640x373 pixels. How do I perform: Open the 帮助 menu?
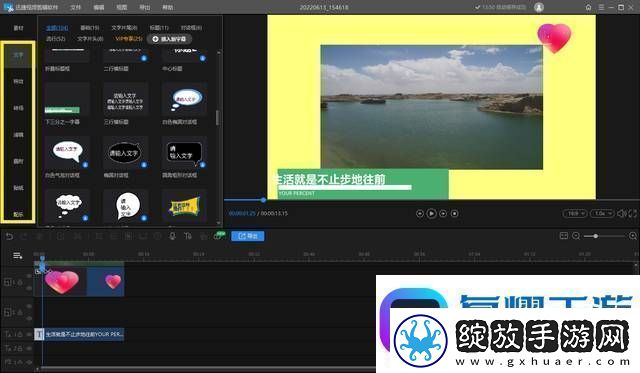click(x=168, y=7)
